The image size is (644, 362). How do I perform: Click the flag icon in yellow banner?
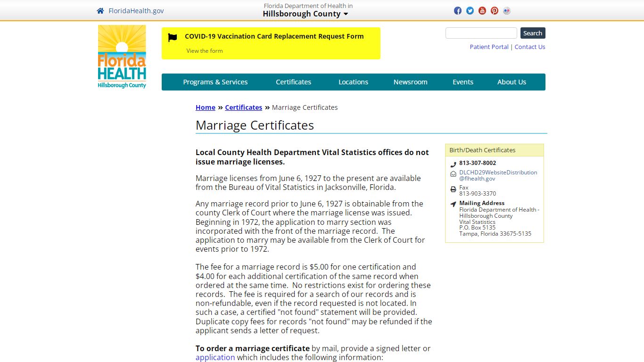coord(173,38)
